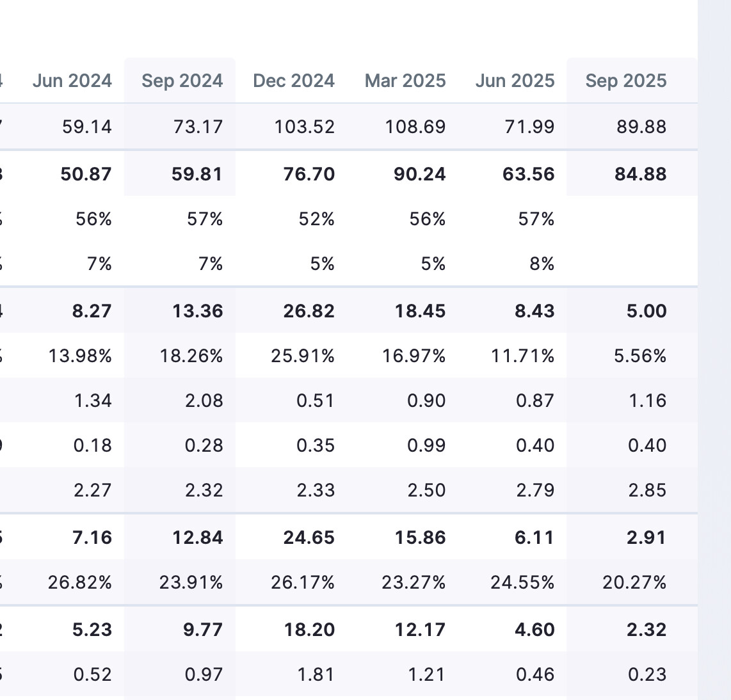Screen dimensions: 731x700
Task: Select the Sep 2024 column header
Action: (182, 81)
